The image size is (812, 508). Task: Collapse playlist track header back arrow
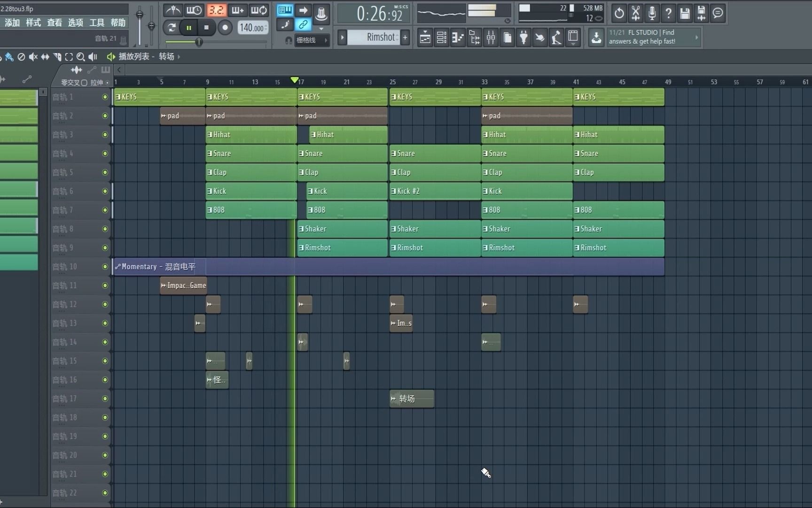tap(119, 70)
